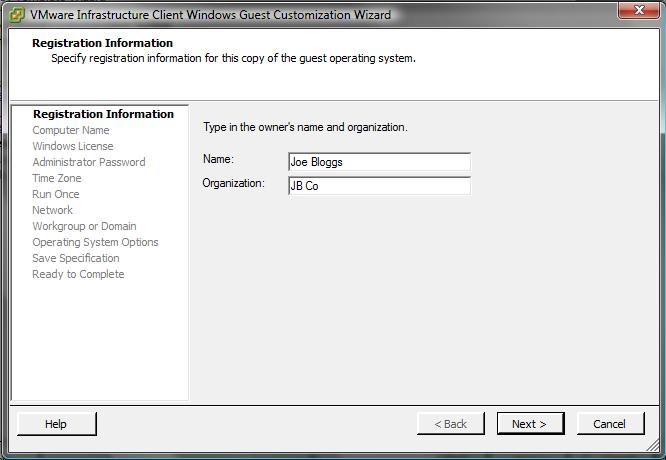Image resolution: width=666 pixels, height=460 pixels.
Task: Click the Back button
Action: 450,424
